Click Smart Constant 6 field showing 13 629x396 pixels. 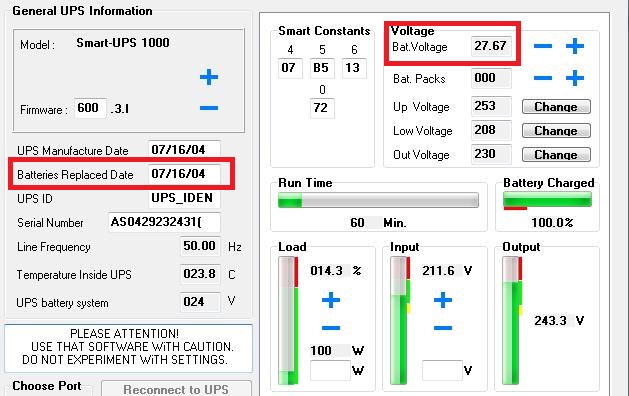354,68
